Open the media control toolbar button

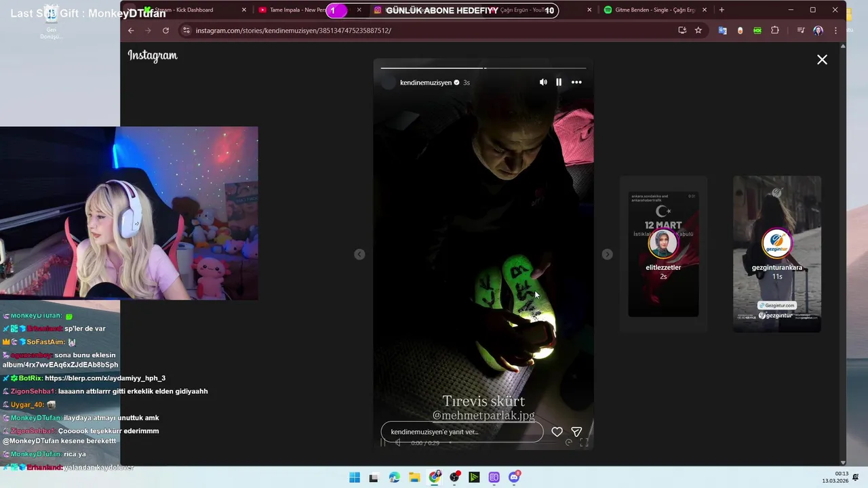(x=801, y=30)
